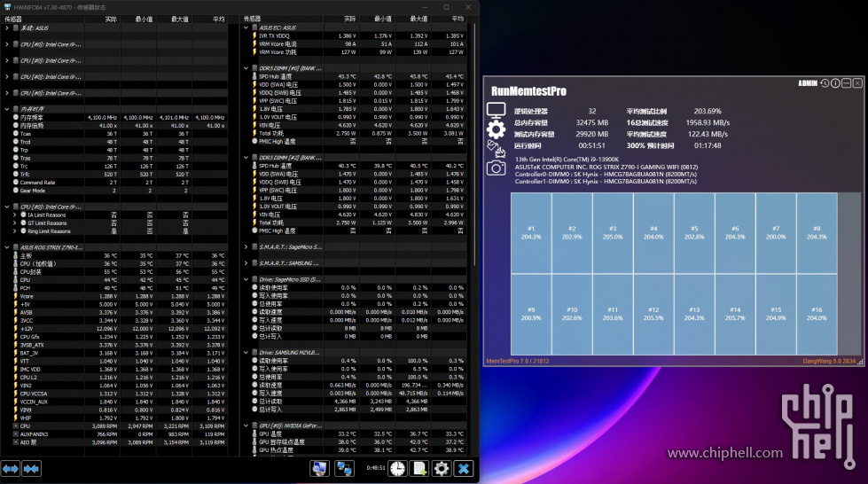Select memory test tile #7 at 200.0%
The height and width of the screenshot is (484, 868).
click(x=776, y=232)
